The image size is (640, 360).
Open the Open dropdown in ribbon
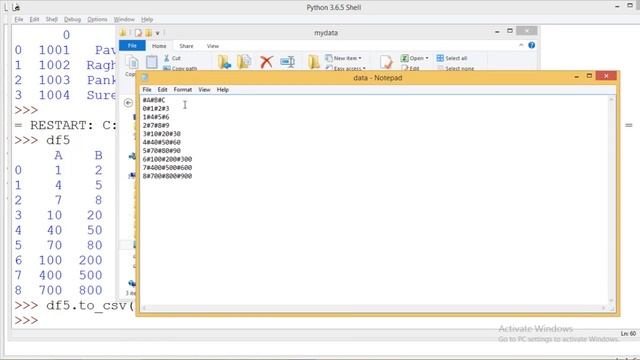[x=415, y=58]
